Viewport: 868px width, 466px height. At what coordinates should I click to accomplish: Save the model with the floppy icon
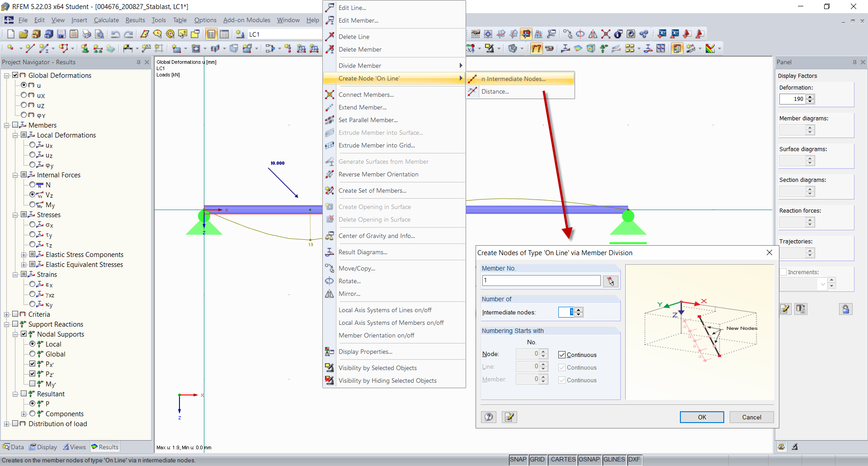coord(61,34)
